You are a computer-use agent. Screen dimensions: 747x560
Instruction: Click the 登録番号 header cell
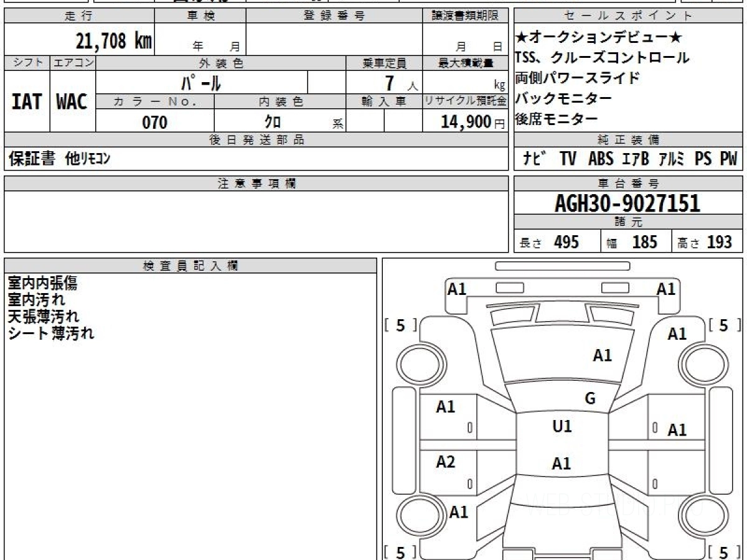[x=334, y=16]
